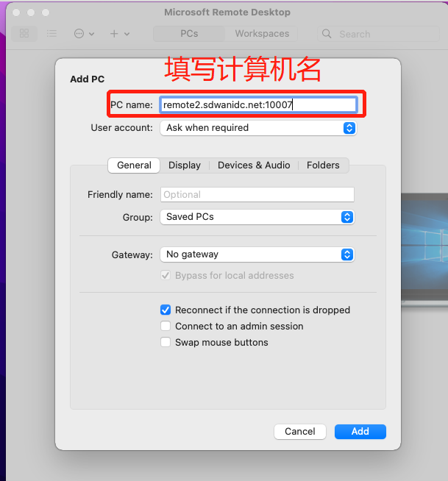Switch to the General tab
The height and width of the screenshot is (481, 448).
click(x=134, y=165)
